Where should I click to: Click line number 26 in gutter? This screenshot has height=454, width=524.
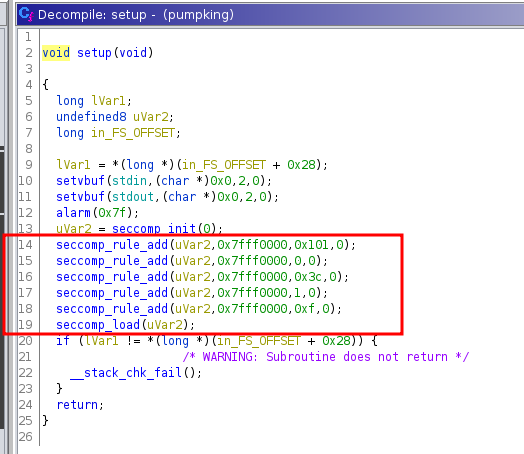pyautogui.click(x=25, y=437)
